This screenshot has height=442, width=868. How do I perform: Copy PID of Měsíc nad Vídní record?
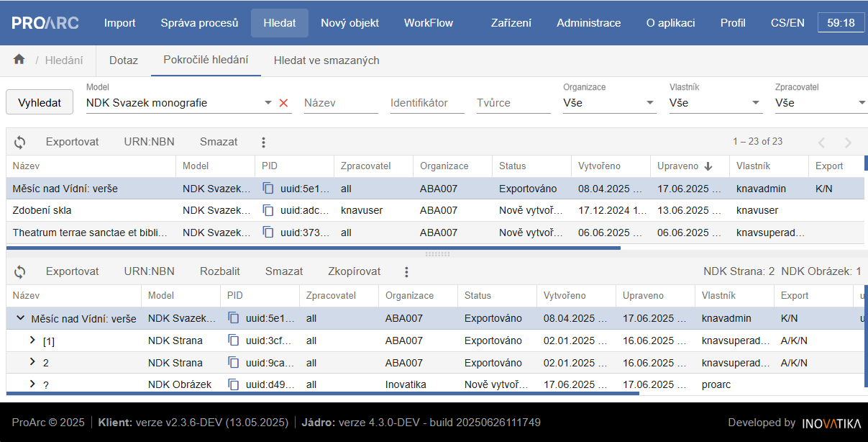click(266, 187)
